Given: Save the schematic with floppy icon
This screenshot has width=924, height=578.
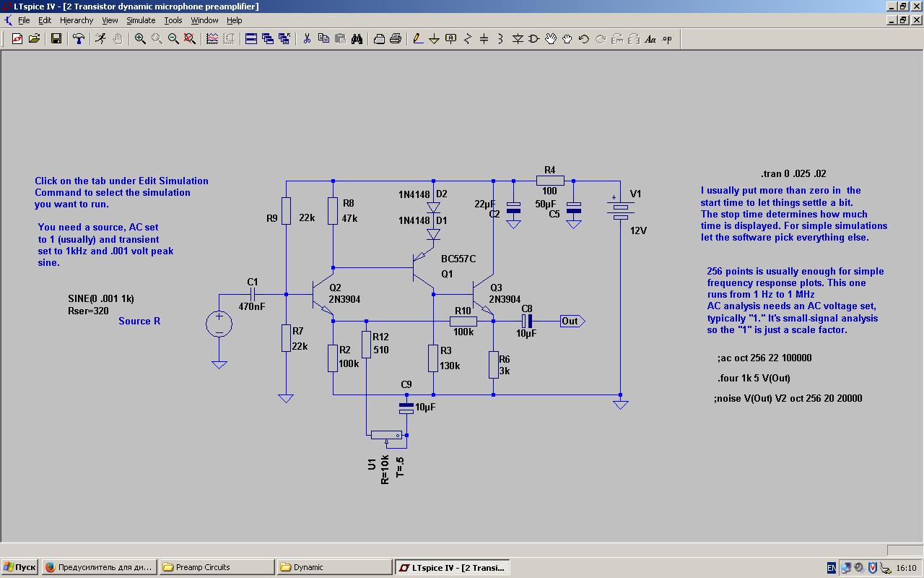Looking at the screenshot, I should point(56,39).
